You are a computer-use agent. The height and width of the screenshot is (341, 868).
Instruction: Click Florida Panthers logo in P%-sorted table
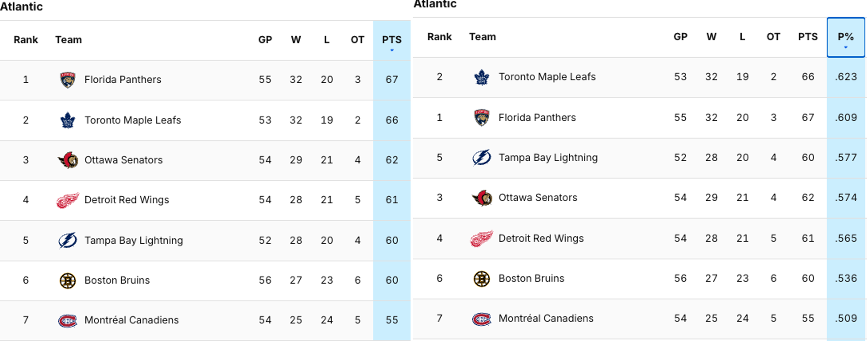tap(481, 118)
